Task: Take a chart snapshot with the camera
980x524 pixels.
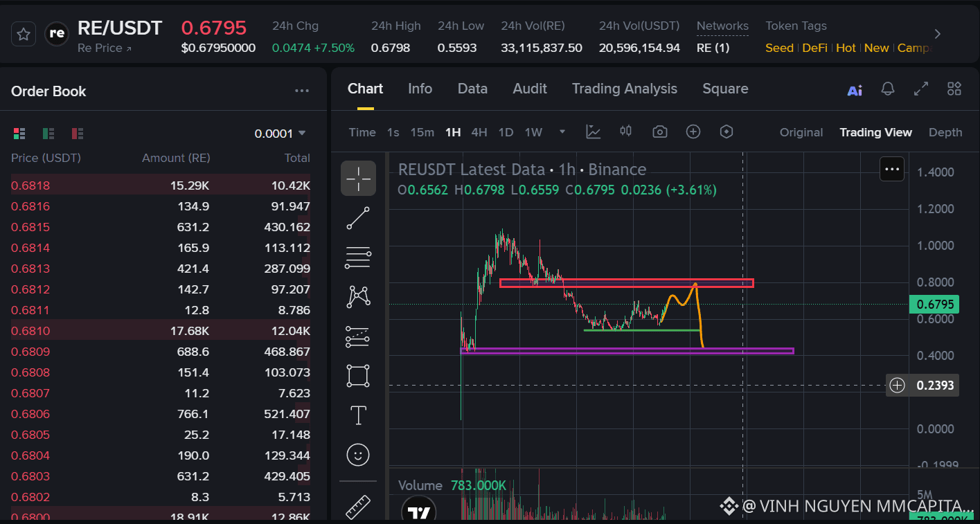Action: pyautogui.click(x=660, y=132)
